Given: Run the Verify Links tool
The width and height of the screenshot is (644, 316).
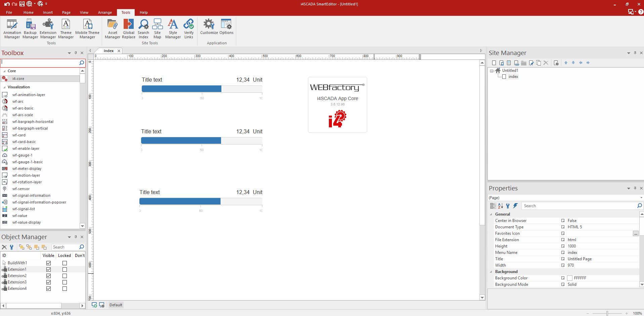Looking at the screenshot, I should [188, 29].
